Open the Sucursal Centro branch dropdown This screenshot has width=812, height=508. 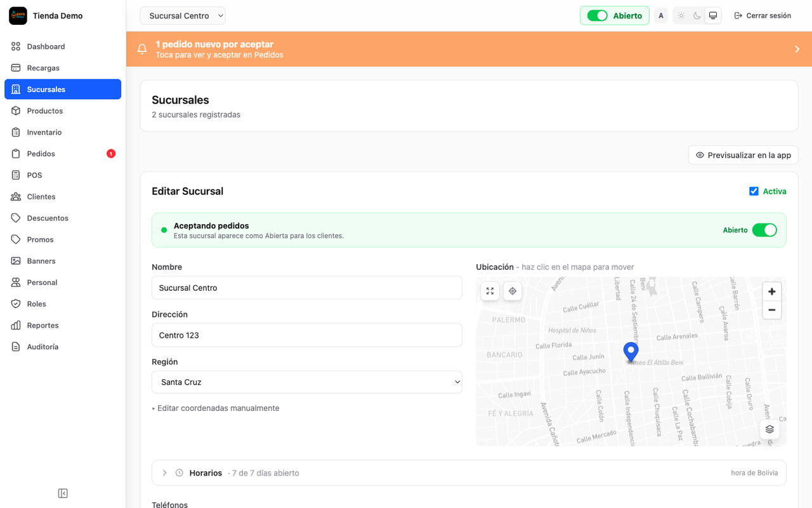pos(183,16)
